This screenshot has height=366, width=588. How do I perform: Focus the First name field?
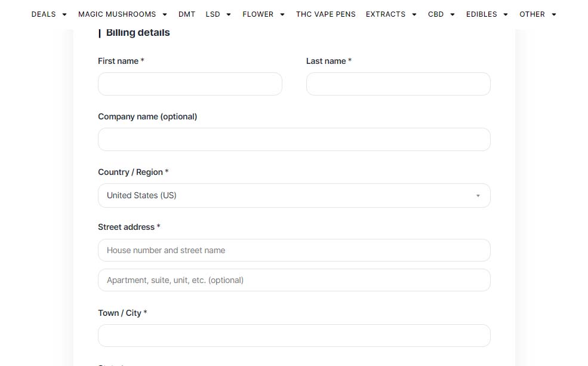(190, 84)
